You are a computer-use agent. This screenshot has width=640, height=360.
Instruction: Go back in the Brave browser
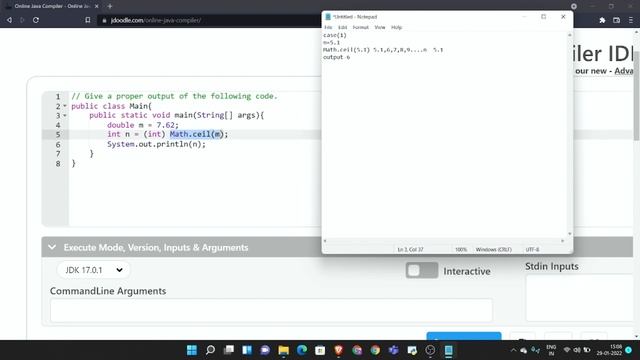click(x=9, y=20)
